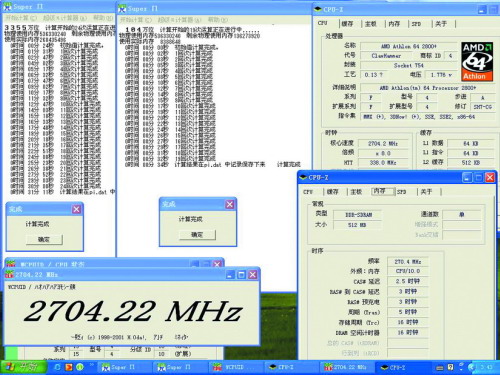Close the right 完成 dialog
The image size is (500, 375).
(x=230, y=204)
